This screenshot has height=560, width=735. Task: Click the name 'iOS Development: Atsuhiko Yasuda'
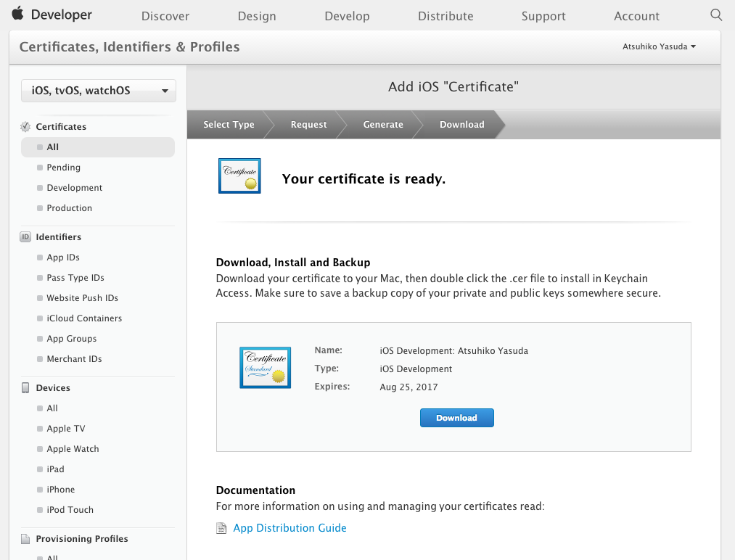click(x=453, y=351)
